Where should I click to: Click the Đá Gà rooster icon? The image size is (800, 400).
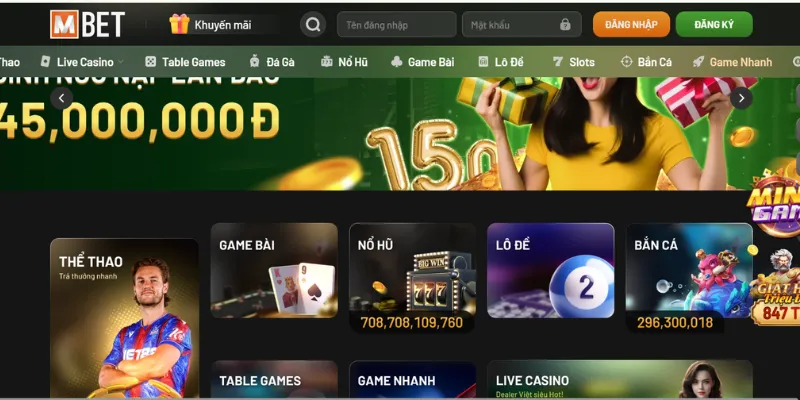[x=255, y=62]
